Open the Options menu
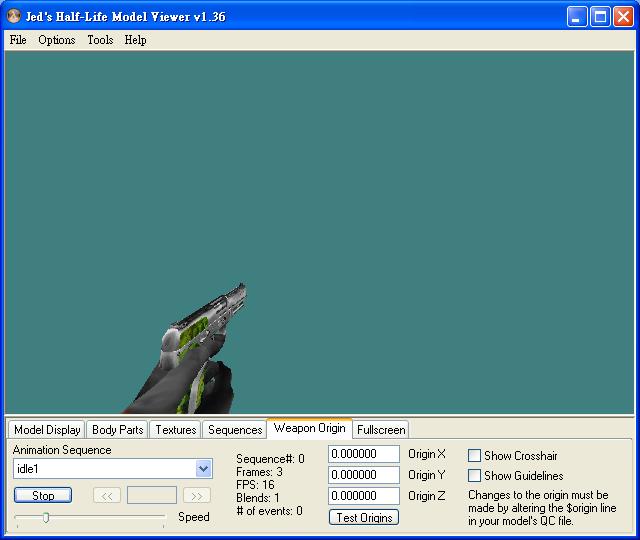The height and width of the screenshot is (540, 640). coord(57,40)
